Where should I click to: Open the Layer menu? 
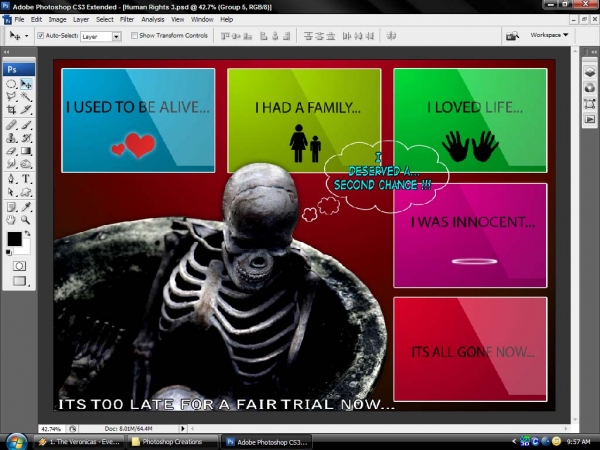click(81, 20)
